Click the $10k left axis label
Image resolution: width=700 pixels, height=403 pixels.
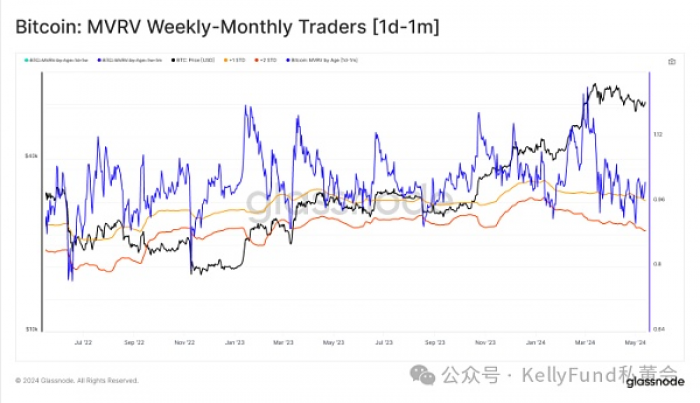[31, 329]
